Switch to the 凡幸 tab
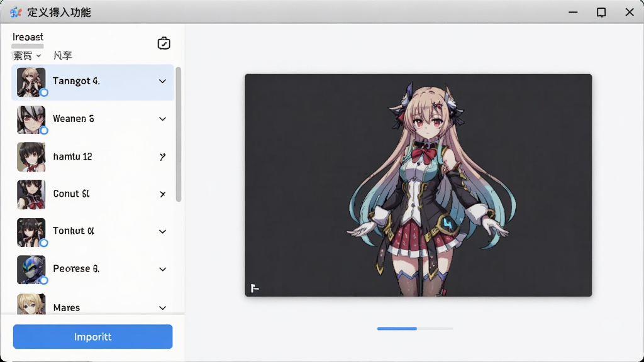644x362 pixels. click(x=63, y=55)
